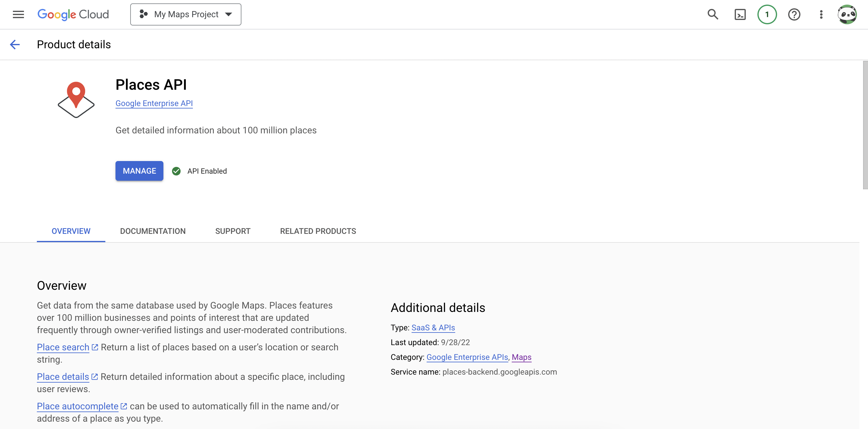Open the Google Enterprise API link
Viewport: 868px width, 429px height.
click(x=154, y=103)
